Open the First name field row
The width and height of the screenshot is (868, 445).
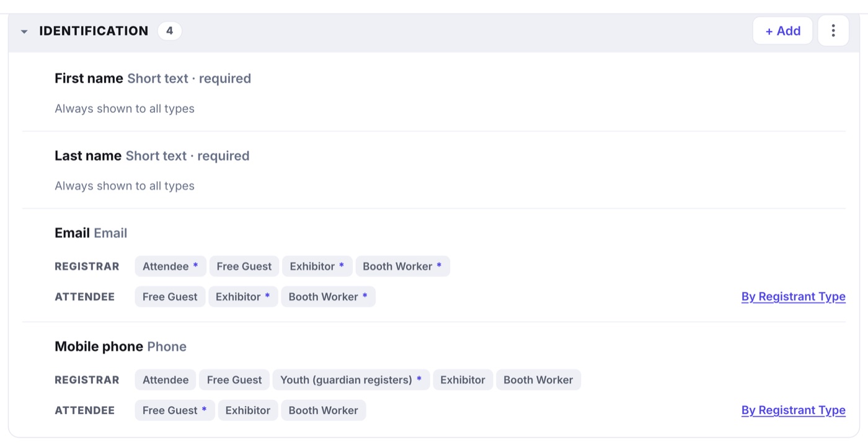coord(434,93)
